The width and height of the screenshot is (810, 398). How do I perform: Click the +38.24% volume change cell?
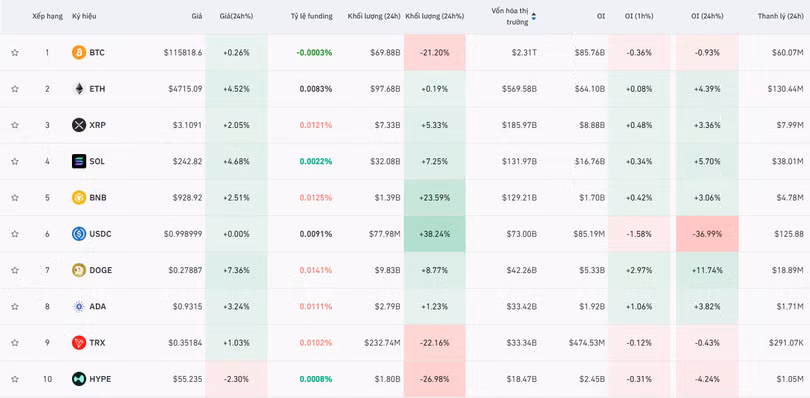(x=434, y=234)
